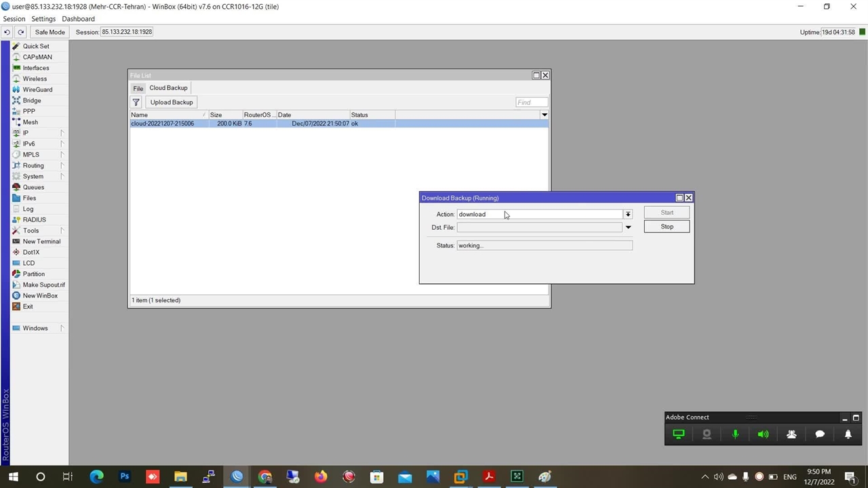Image resolution: width=868 pixels, height=488 pixels.
Task: Expand the Dst. File dropdown arrow
Action: click(x=628, y=228)
